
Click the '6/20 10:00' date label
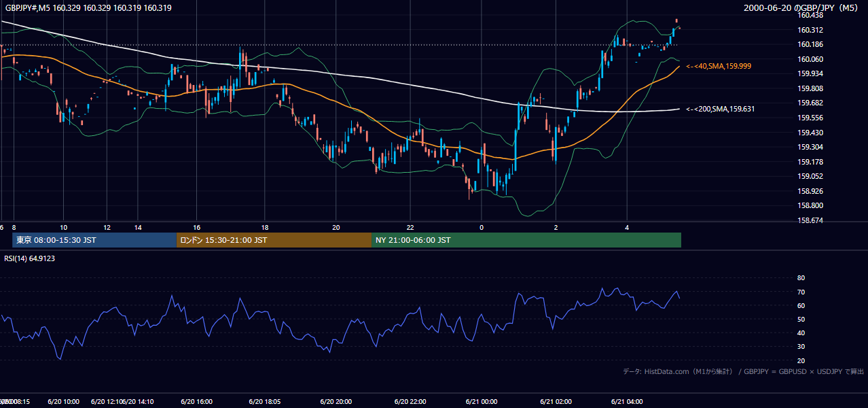pyautogui.click(x=63, y=402)
